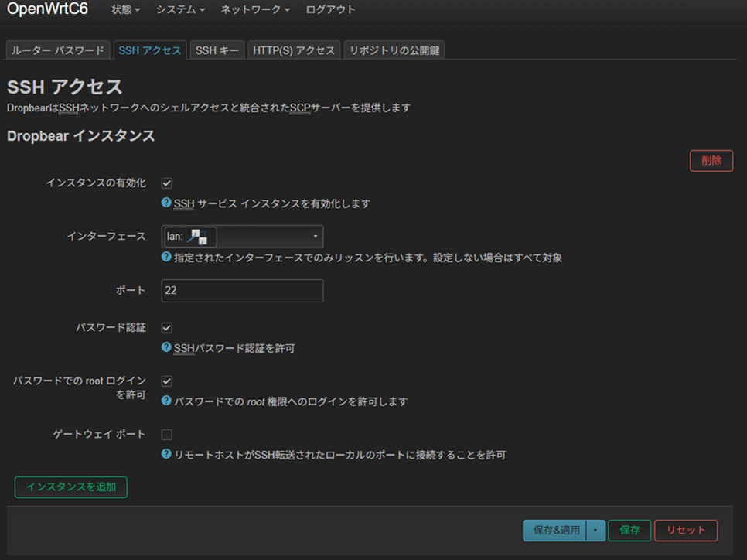Image resolution: width=747 pixels, height=560 pixels.
Task: Click the インスタンスを追加 button
Action: coord(71,487)
